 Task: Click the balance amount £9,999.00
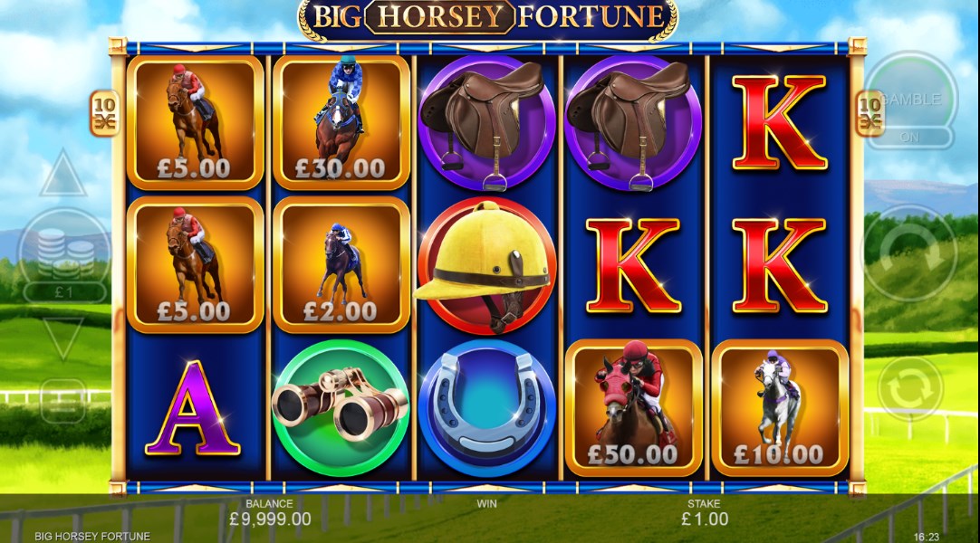(270, 519)
